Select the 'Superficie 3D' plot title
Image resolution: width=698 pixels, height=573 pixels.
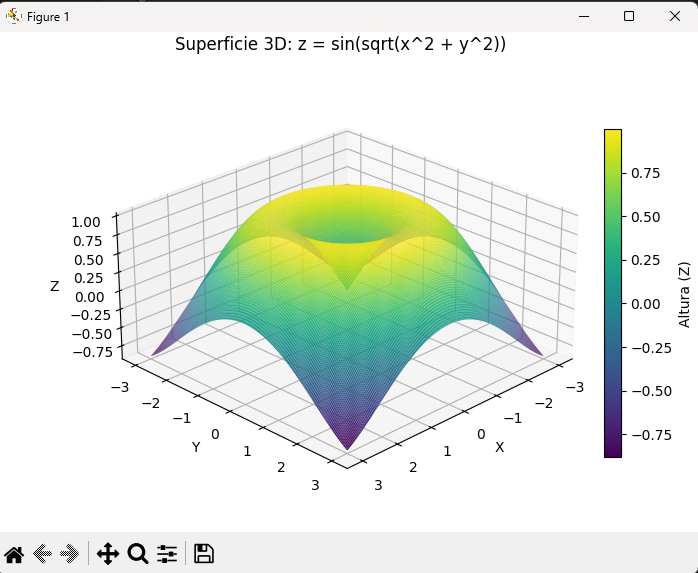coord(340,44)
